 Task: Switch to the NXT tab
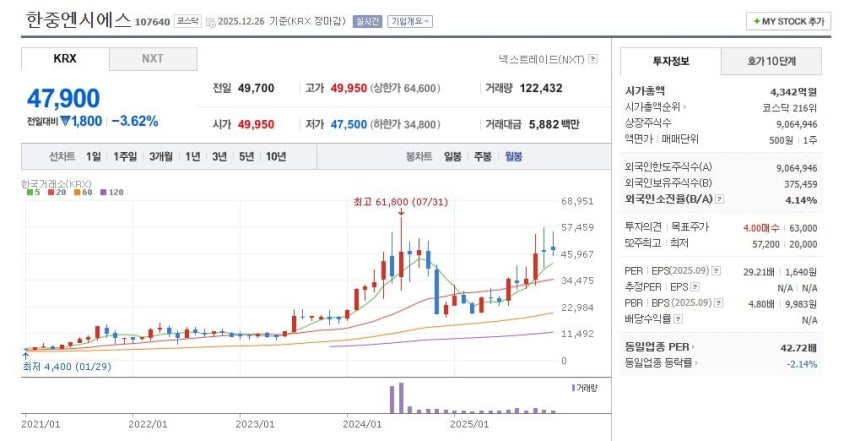click(153, 59)
